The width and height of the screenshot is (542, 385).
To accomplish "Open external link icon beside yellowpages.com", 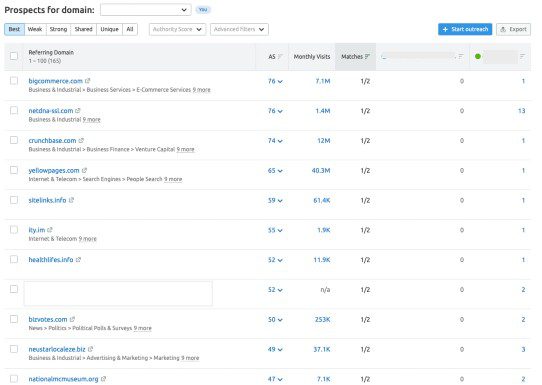I will [84, 170].
